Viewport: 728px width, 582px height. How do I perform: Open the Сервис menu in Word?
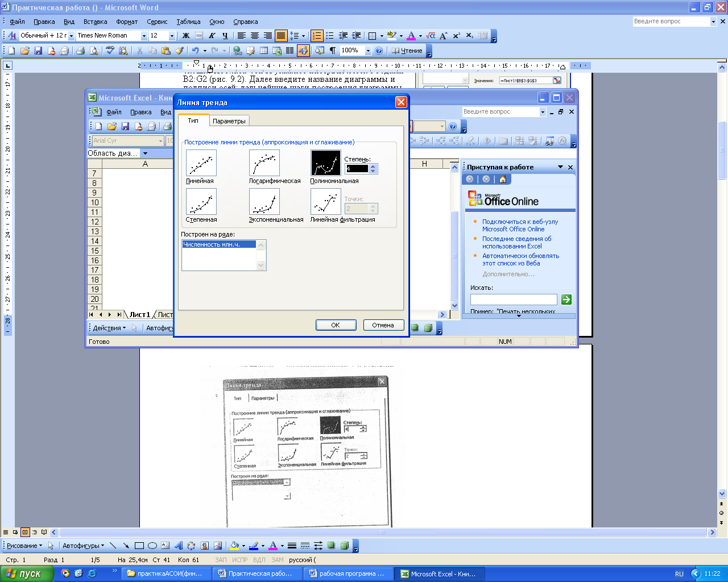157,22
